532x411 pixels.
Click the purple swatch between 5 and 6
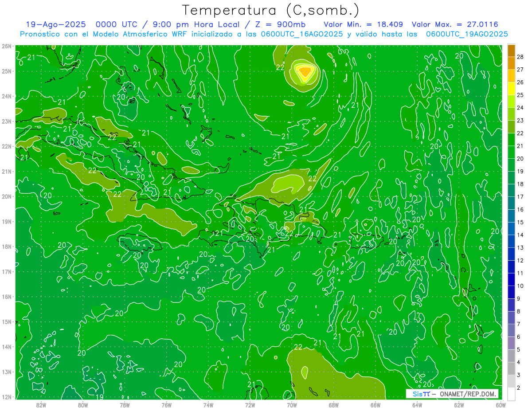(511, 343)
